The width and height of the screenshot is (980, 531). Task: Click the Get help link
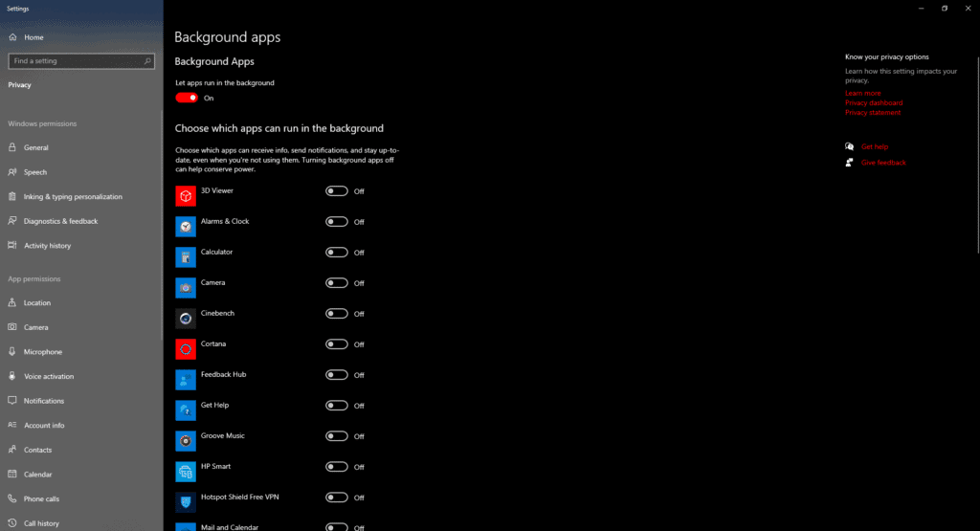click(x=875, y=146)
